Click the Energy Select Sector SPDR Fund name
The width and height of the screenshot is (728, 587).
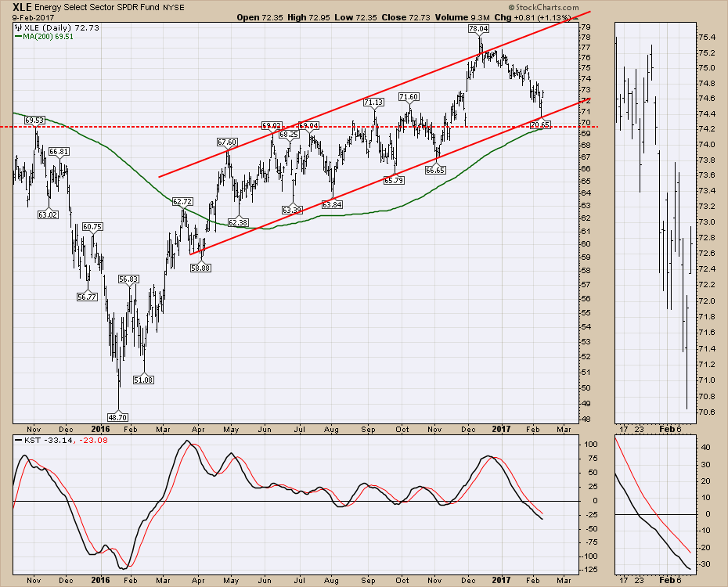pos(96,7)
